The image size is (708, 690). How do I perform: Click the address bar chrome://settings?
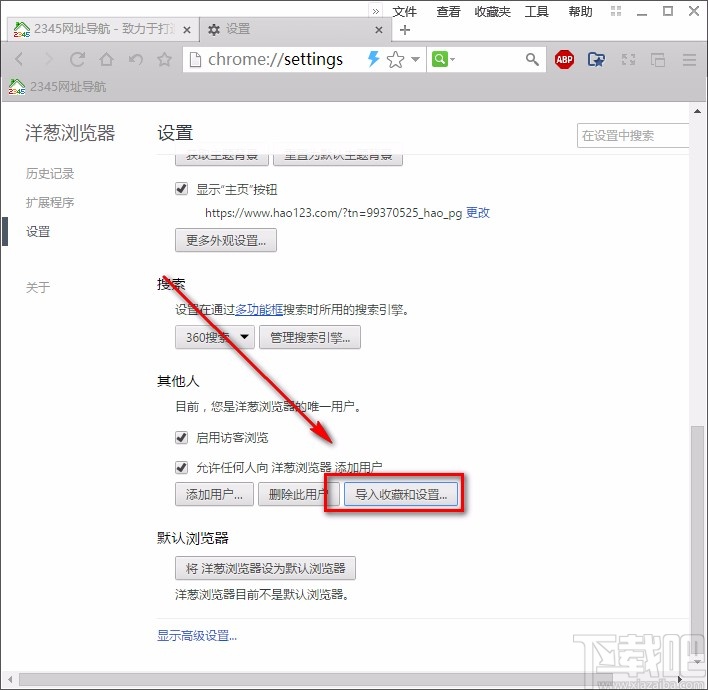(275, 59)
